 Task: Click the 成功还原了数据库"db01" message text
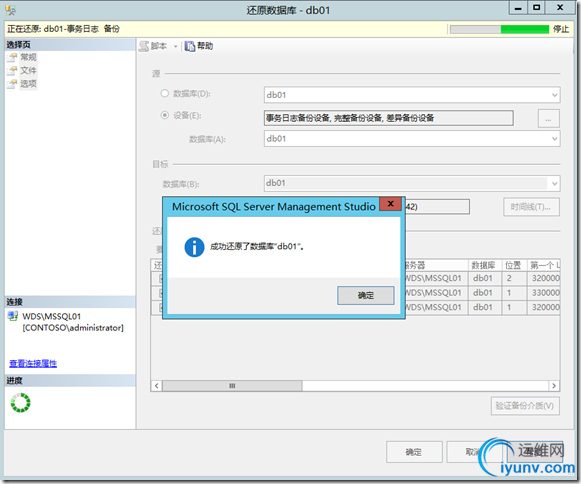coord(257,246)
